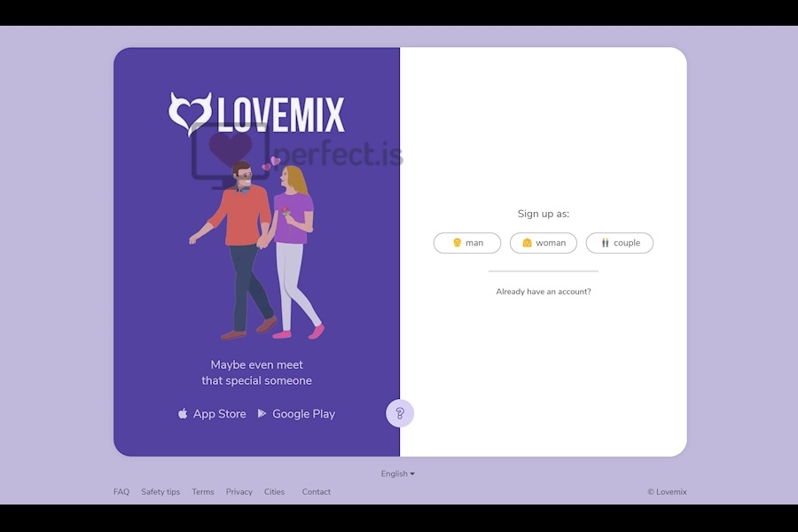Click the "Sign up as:" heading
The height and width of the screenshot is (532, 798).
544,214
